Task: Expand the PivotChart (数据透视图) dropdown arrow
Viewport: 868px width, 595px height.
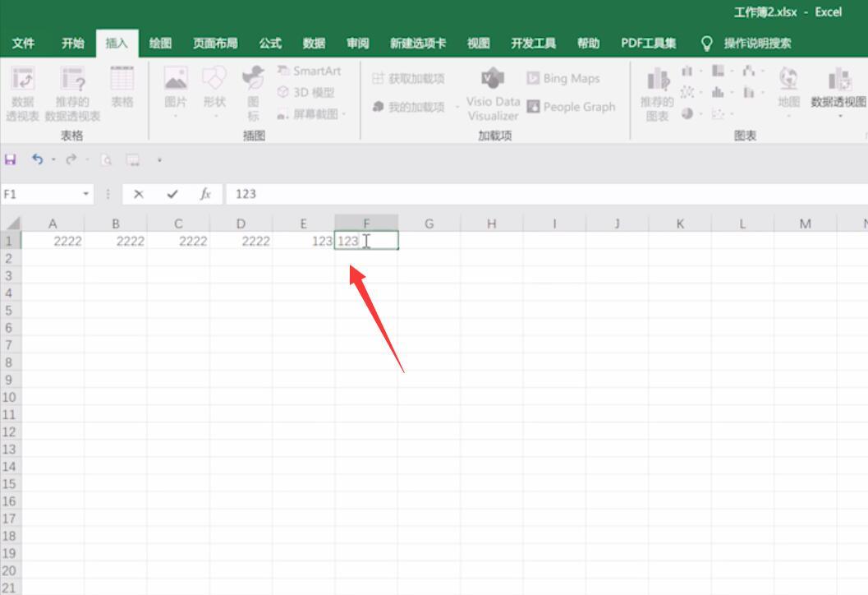Action: point(840,116)
